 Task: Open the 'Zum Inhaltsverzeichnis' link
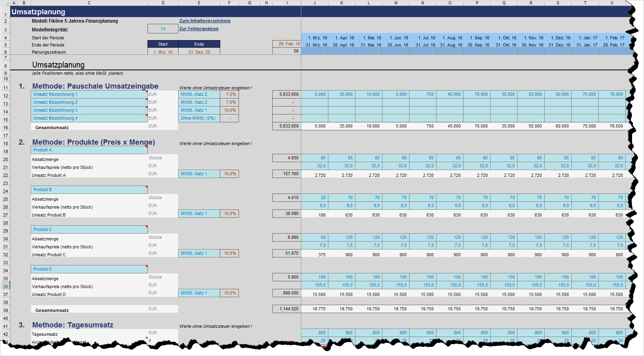[x=205, y=21]
